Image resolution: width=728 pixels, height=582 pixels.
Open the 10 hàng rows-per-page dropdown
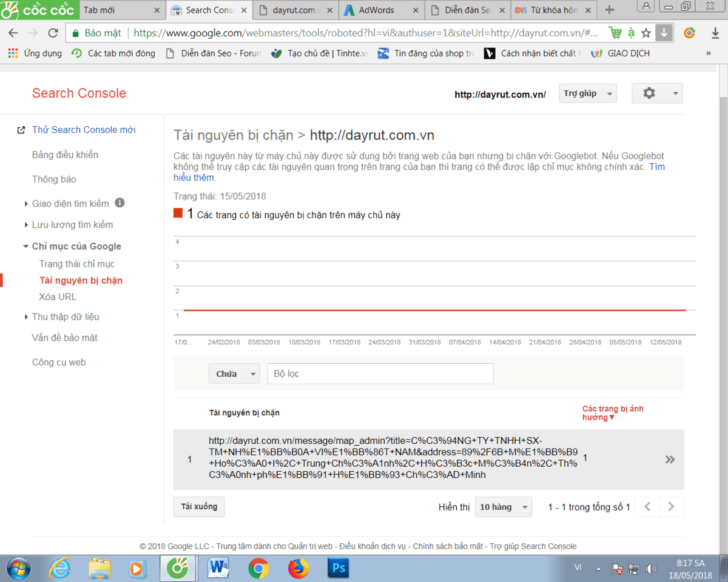(503, 507)
